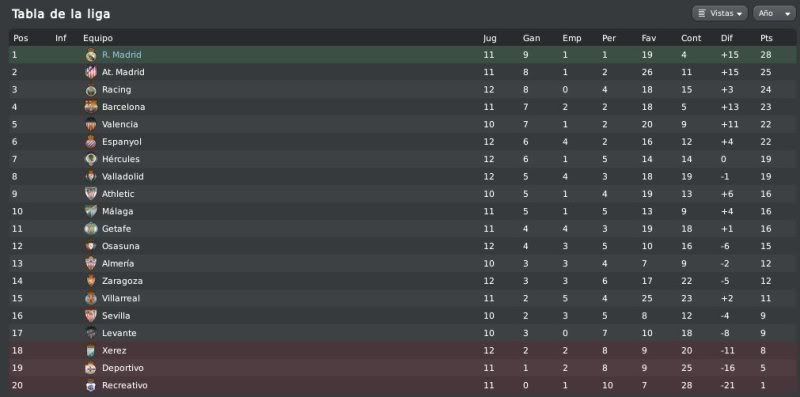This screenshot has width=800, height=397.
Task: Click the Villarreal club crest icon
Action: pyautogui.click(x=91, y=298)
